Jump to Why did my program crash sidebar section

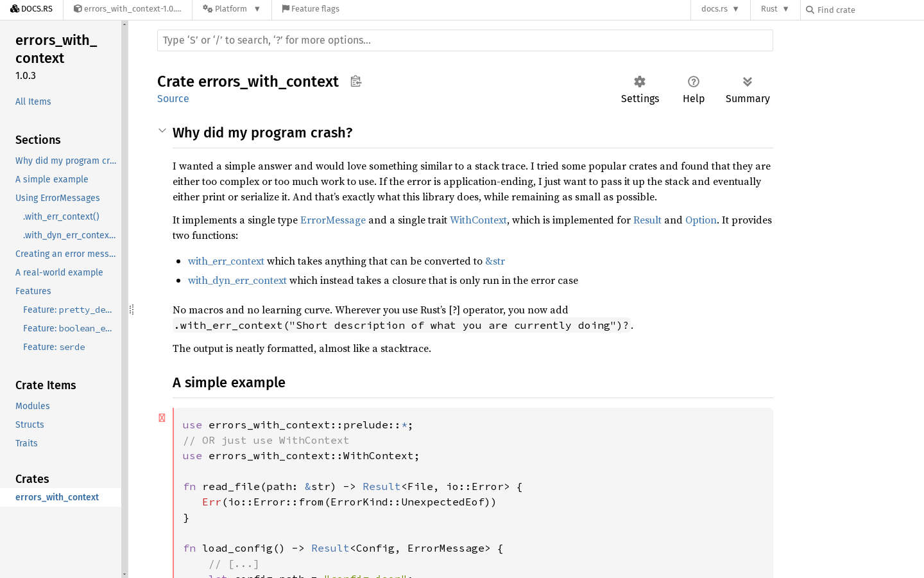(x=66, y=161)
